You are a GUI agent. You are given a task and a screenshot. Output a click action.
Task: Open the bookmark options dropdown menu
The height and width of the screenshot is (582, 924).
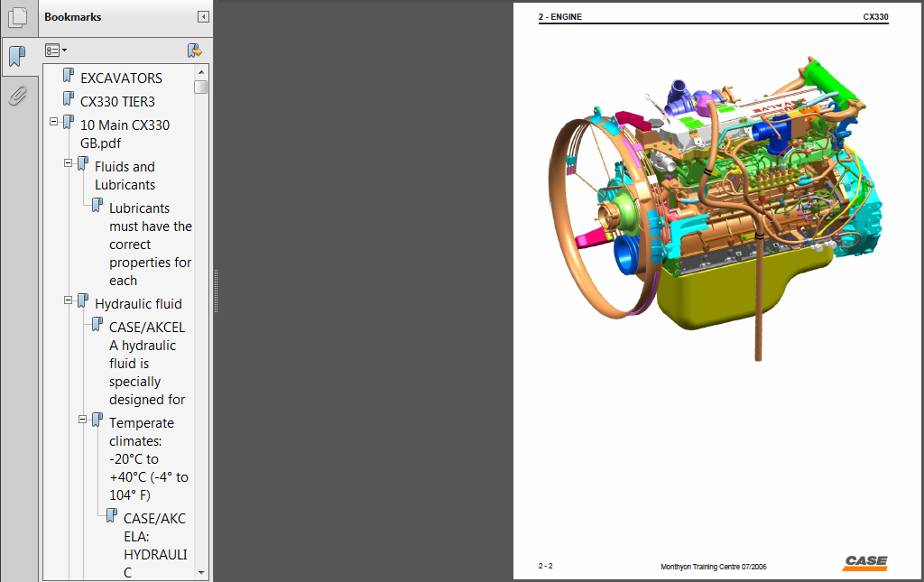56,51
